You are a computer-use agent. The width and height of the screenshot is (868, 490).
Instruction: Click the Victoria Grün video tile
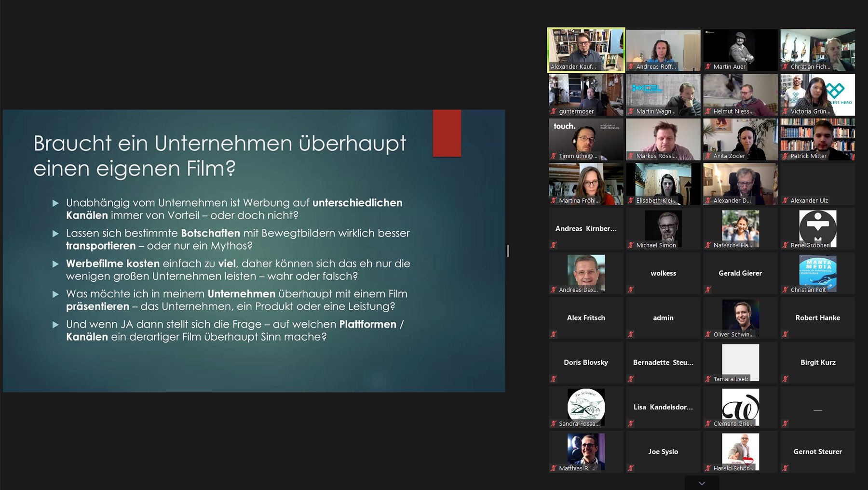tap(817, 94)
